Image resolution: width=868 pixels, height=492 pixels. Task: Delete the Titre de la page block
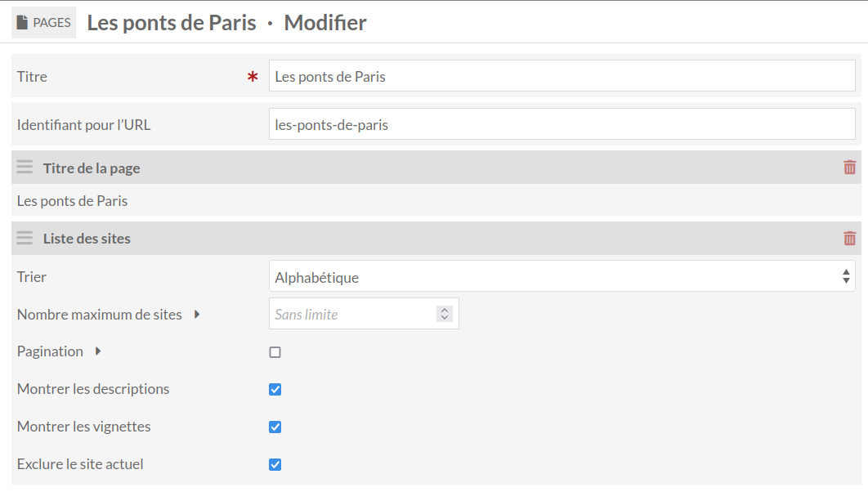point(849,168)
